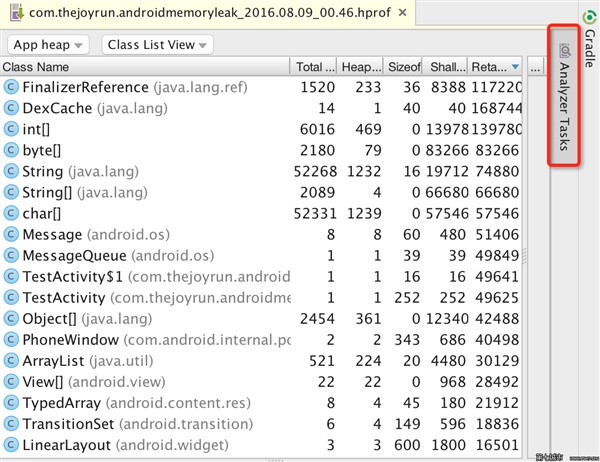Image resolution: width=600 pixels, height=462 pixels.
Task: Click the class icon next to PhoneWindow
Action: [x=11, y=339]
